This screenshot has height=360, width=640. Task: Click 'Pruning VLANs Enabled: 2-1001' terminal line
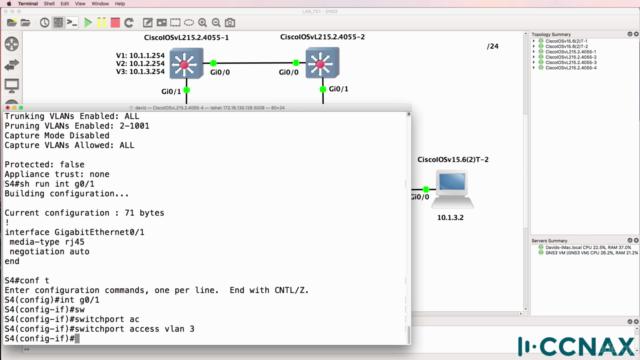pos(77,126)
